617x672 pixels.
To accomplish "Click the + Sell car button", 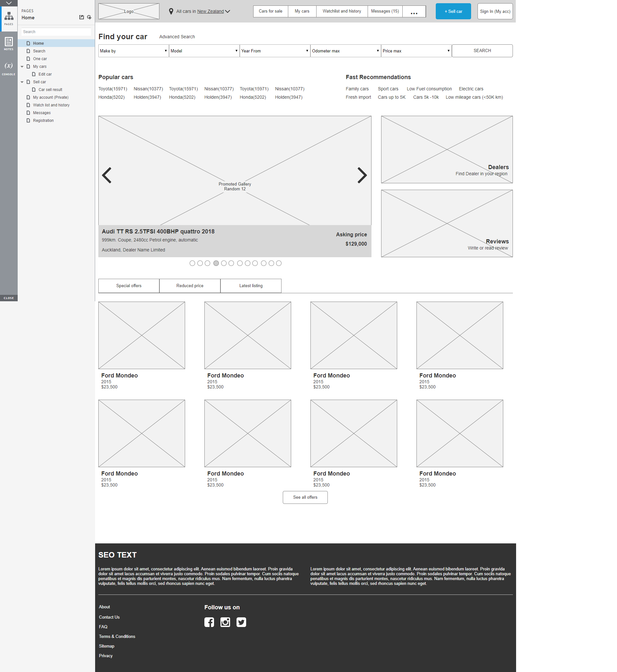I will (x=453, y=11).
